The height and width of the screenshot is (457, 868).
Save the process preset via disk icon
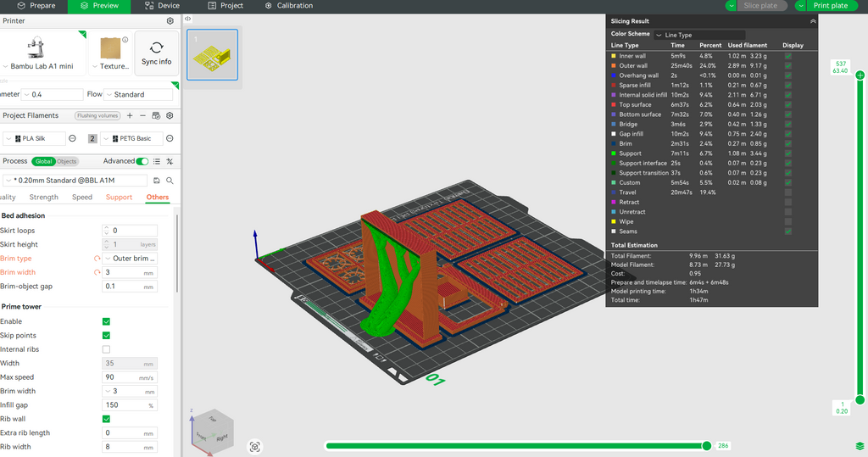(157, 181)
